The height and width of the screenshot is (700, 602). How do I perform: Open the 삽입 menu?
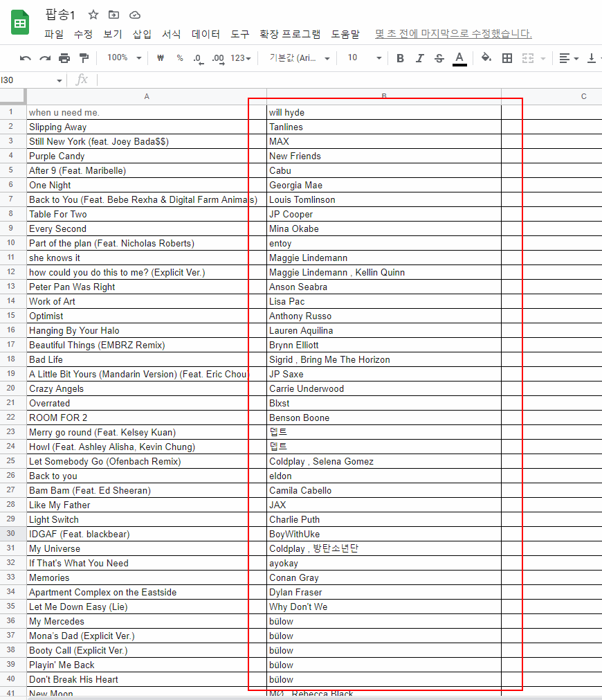pos(142,34)
